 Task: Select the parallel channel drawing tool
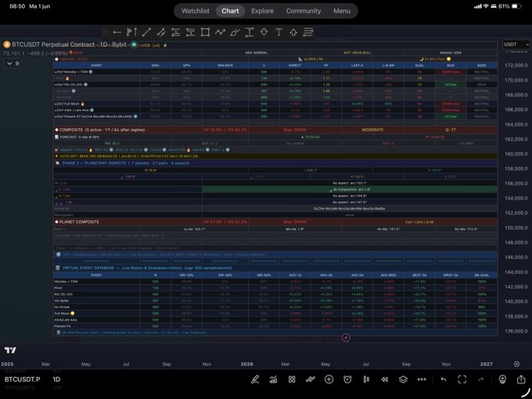pyautogui.click(x=161, y=32)
